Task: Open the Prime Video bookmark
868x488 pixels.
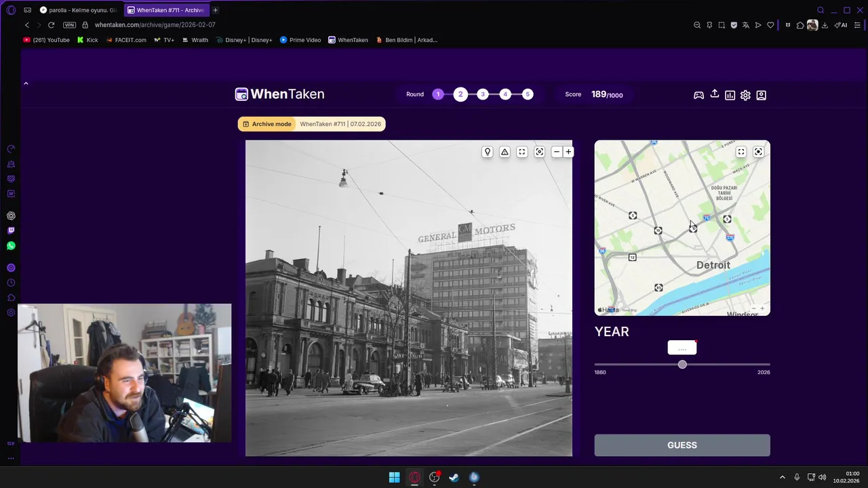Action: click(300, 40)
